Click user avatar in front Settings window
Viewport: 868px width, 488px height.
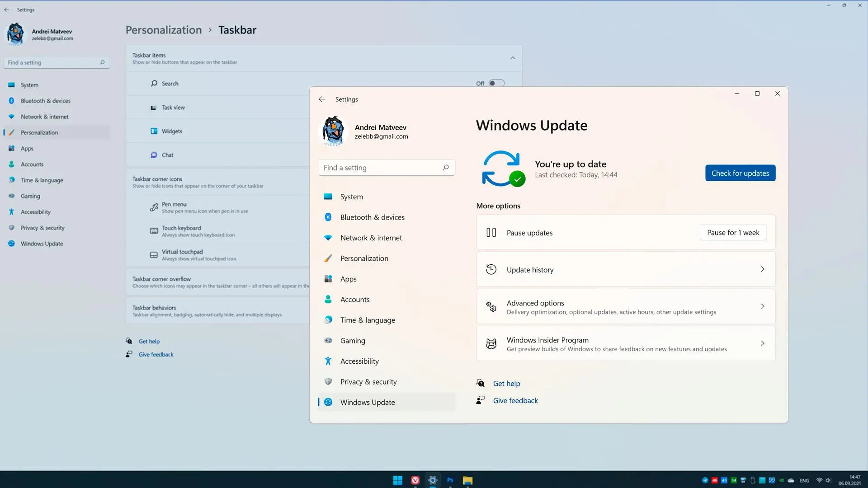(333, 131)
